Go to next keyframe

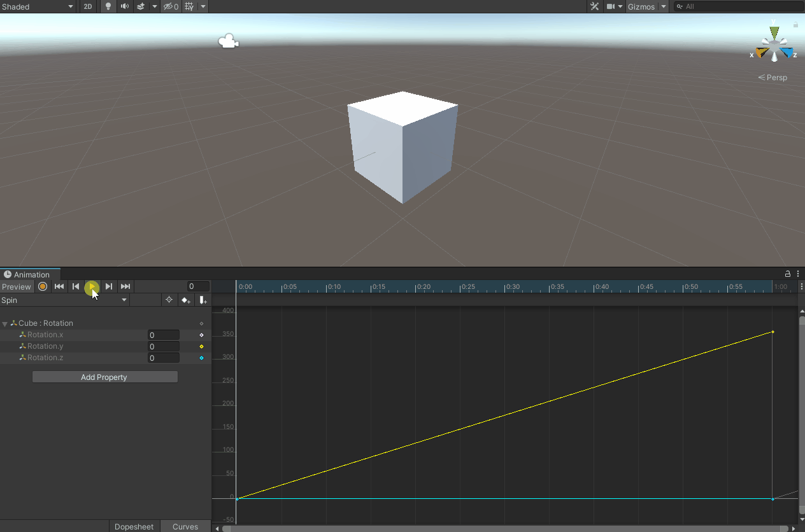[109, 287]
